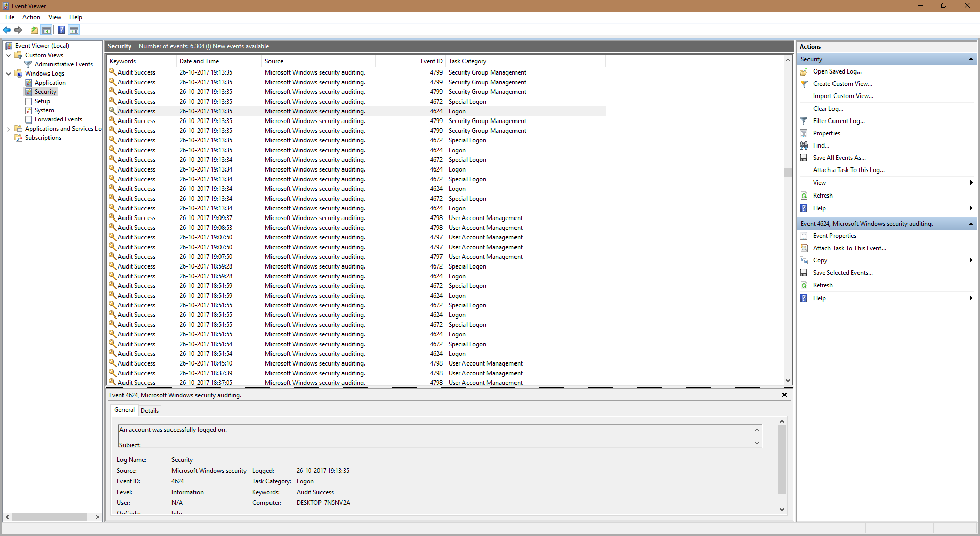The width and height of the screenshot is (980, 536).
Task: Select the Attach Task To This Event icon
Action: pyautogui.click(x=804, y=248)
